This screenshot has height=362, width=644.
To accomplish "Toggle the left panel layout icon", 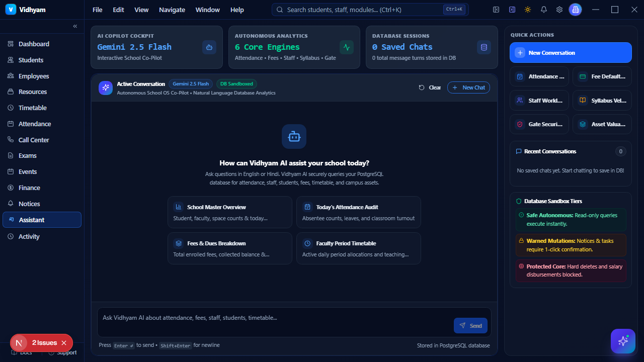I will 496,10.
